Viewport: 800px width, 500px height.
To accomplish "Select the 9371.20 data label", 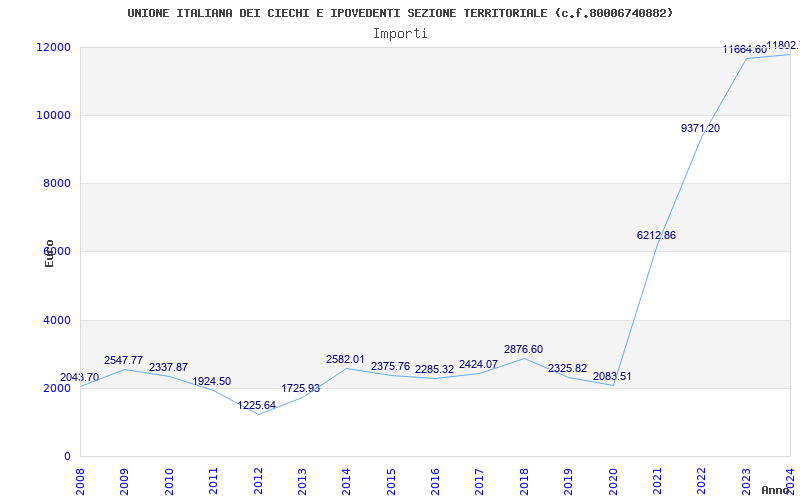I will pyautogui.click(x=700, y=128).
